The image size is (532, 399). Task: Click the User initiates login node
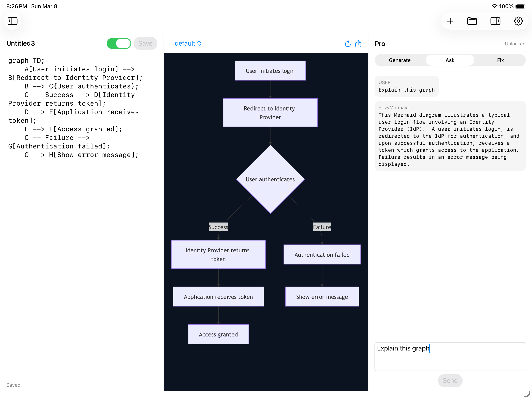(x=270, y=71)
